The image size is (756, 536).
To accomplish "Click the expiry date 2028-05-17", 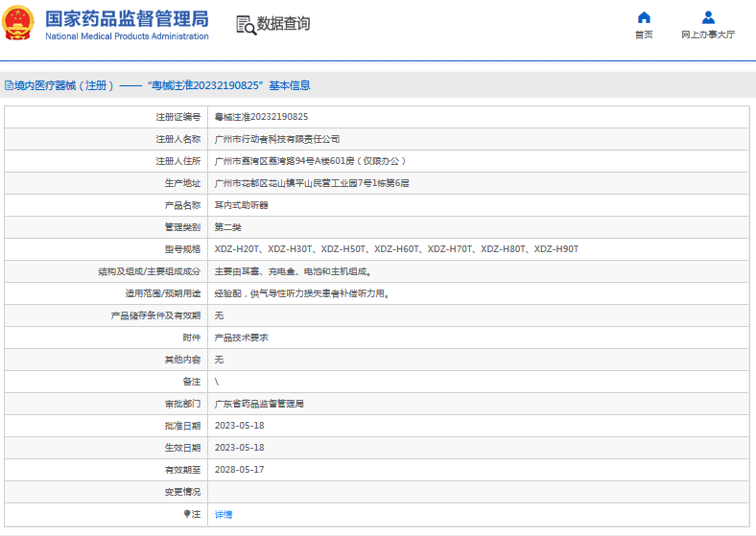I will click(x=239, y=470).
